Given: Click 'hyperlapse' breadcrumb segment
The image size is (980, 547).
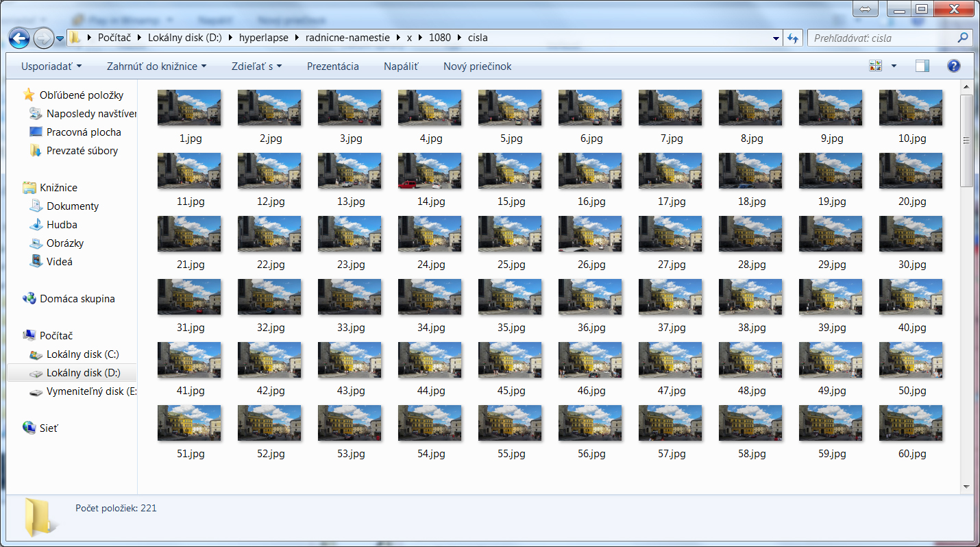Looking at the screenshot, I should tap(264, 38).
